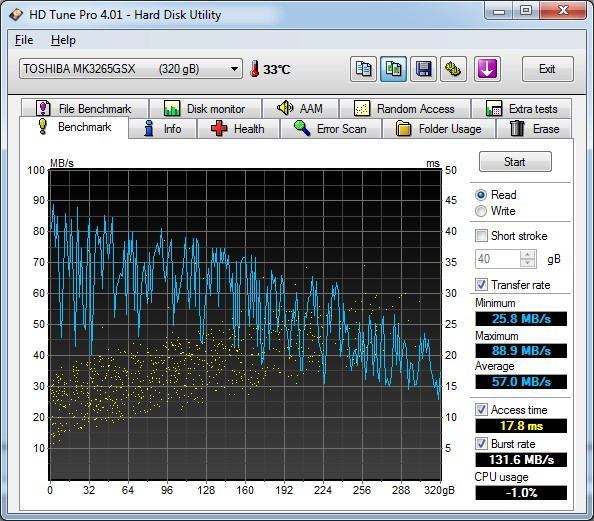This screenshot has height=521, width=594.
Task: Open the File menu
Action: (24, 40)
